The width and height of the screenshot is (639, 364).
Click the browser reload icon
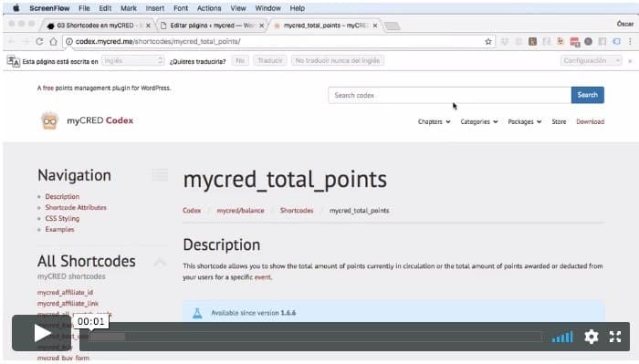click(39, 42)
